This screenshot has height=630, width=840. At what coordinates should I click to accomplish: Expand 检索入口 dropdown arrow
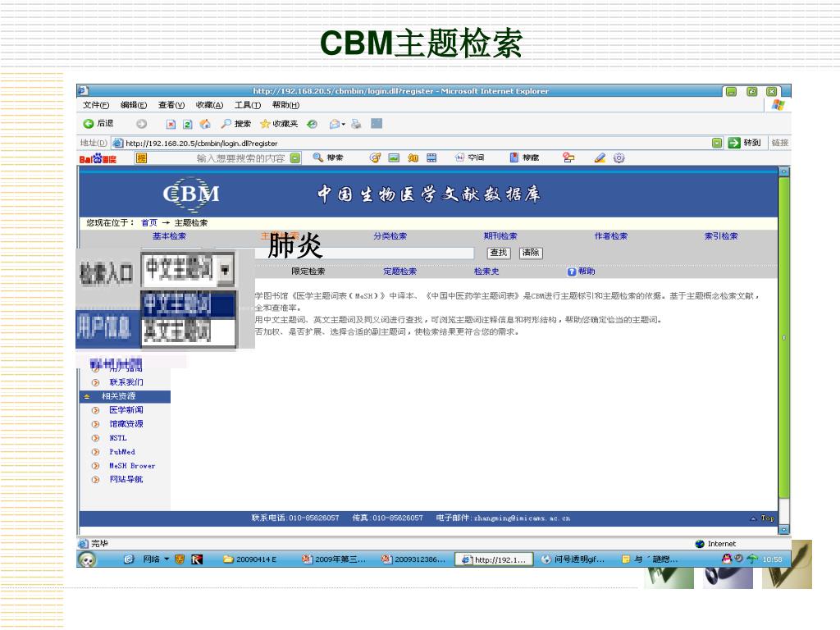coord(225,269)
